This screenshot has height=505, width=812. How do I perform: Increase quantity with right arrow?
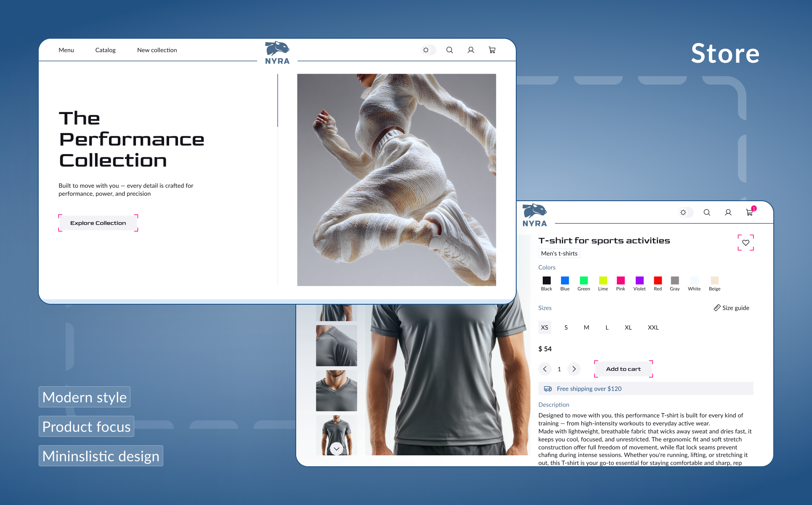pos(574,369)
